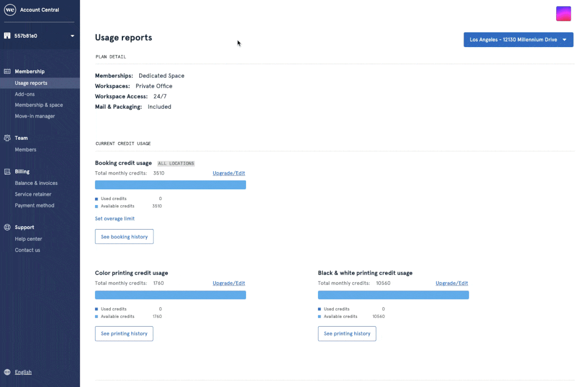The image size is (588, 387).
Task: Switch to the Add-ons section
Action: point(25,94)
